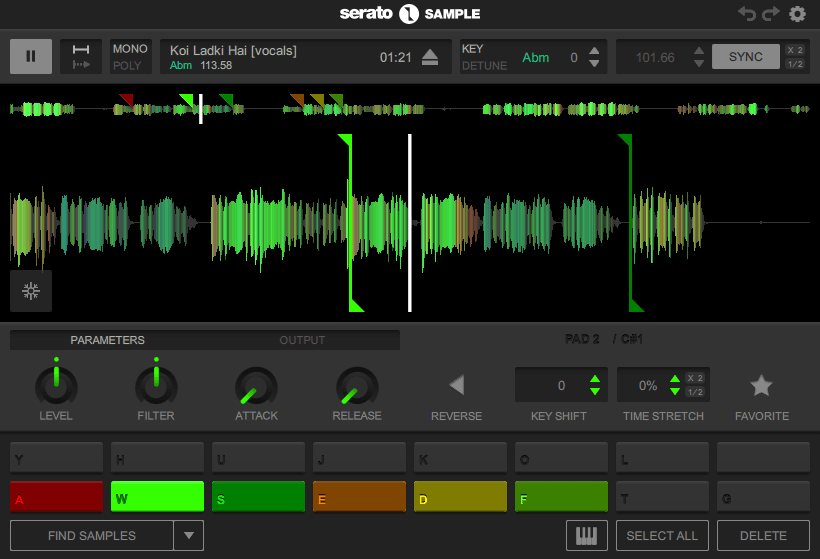
Task: Toggle the FAVORITE star
Action: point(761,386)
